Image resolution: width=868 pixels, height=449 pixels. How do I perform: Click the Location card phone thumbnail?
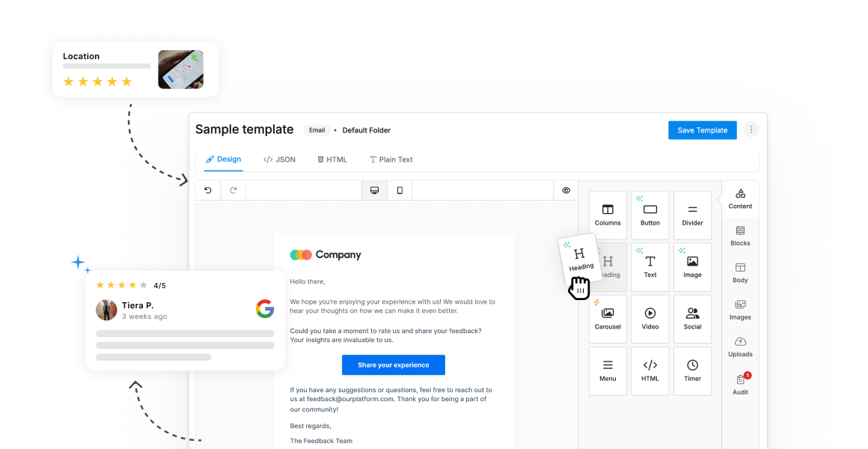pos(180,69)
